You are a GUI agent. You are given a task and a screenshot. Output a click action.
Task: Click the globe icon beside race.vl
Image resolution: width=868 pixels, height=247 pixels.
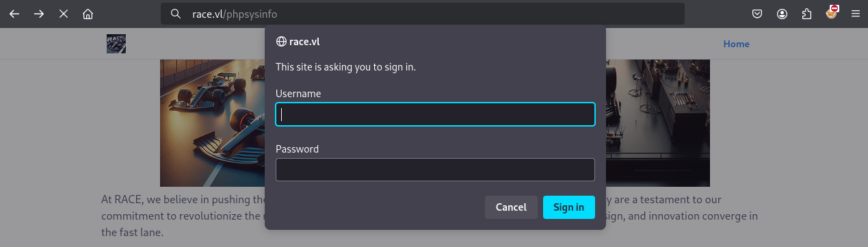281,42
